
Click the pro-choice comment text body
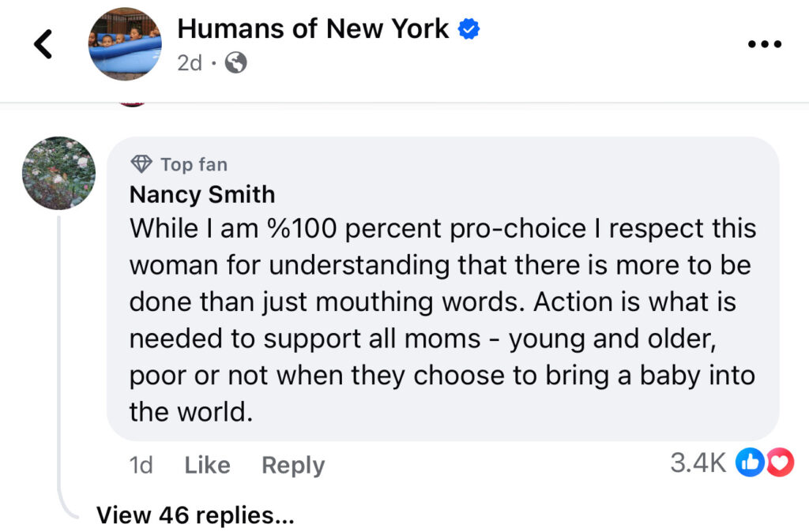tap(442, 320)
